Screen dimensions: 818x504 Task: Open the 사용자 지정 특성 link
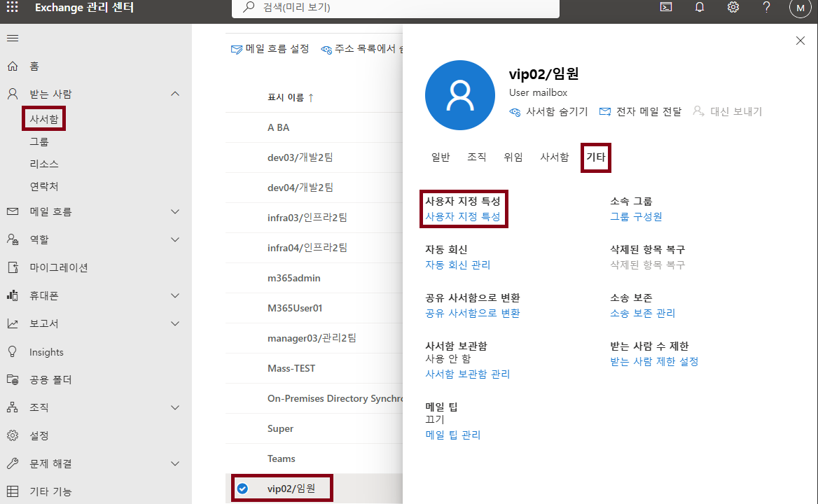click(x=463, y=216)
